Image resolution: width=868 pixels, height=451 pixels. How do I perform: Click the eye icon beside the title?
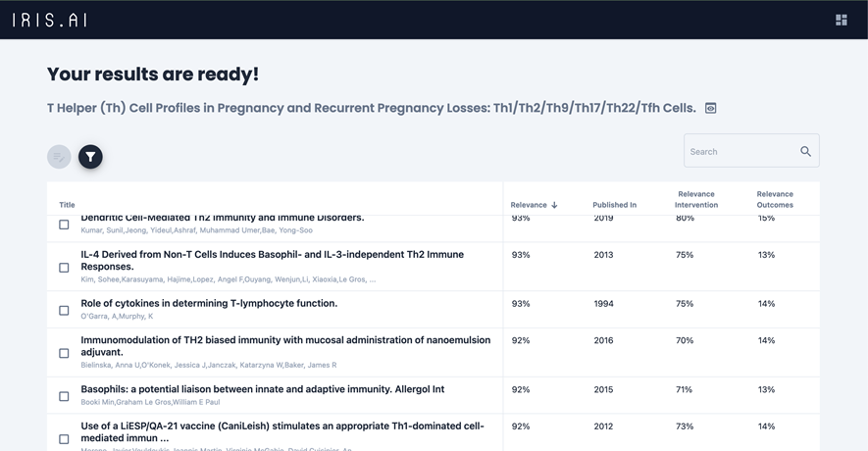[x=711, y=108]
